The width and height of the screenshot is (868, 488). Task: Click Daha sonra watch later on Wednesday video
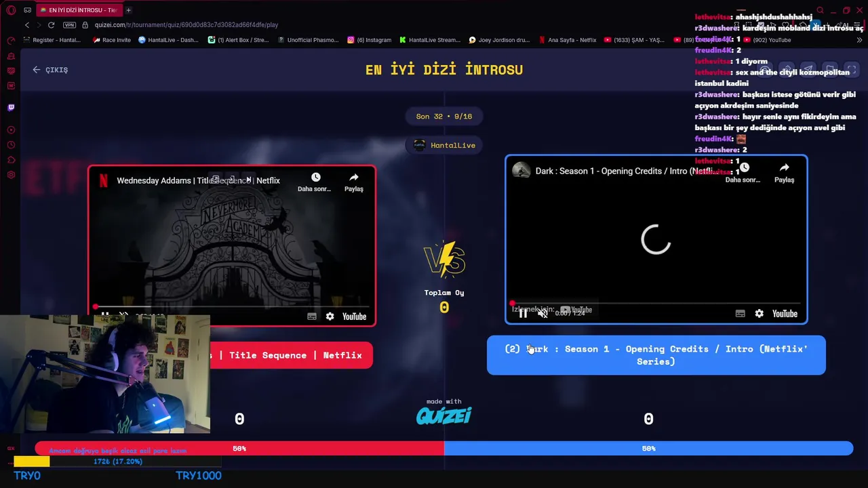[x=315, y=182]
